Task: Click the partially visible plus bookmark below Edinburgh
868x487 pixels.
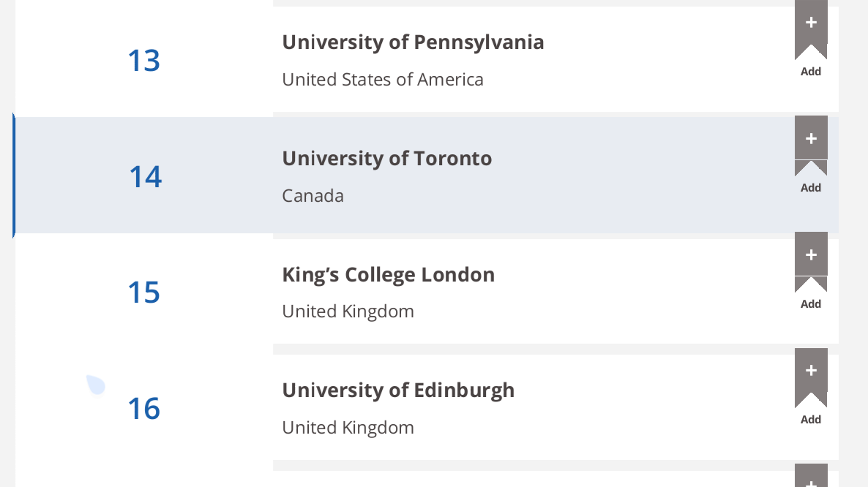Action: pyautogui.click(x=811, y=476)
